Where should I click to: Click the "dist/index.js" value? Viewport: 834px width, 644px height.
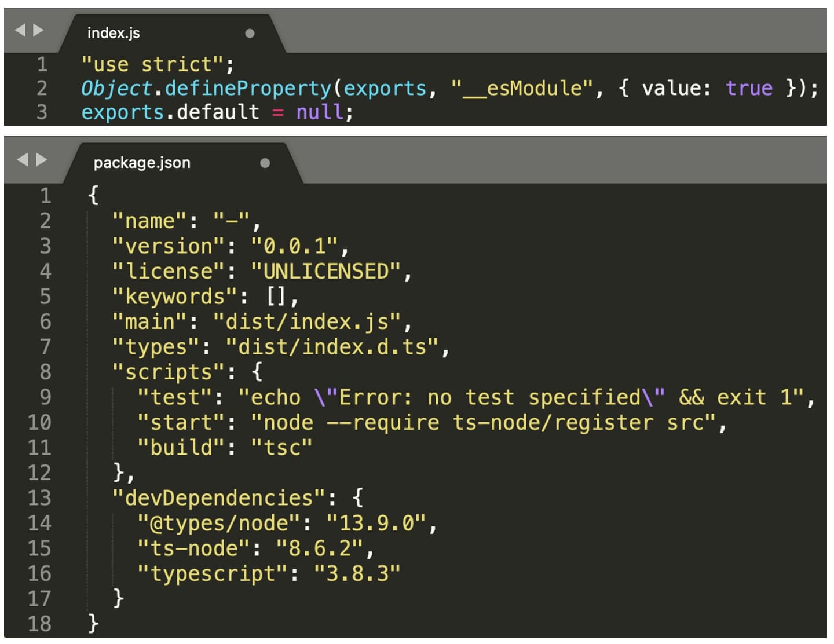click(307, 322)
